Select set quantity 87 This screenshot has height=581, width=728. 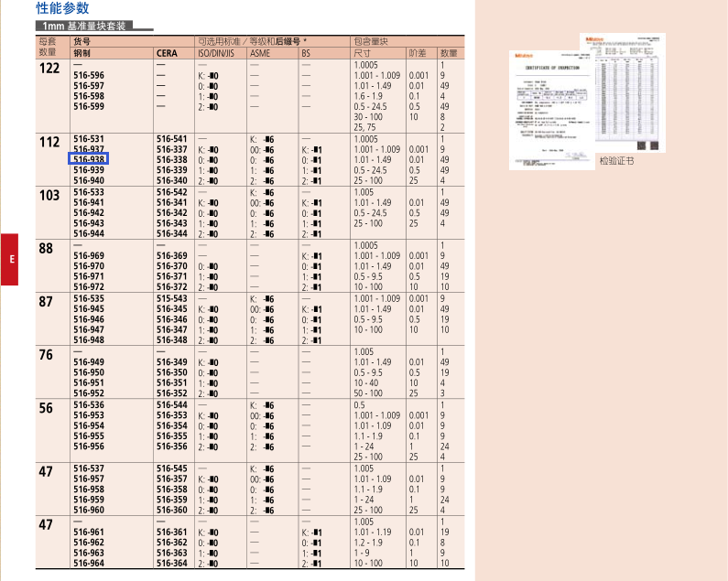point(46,302)
